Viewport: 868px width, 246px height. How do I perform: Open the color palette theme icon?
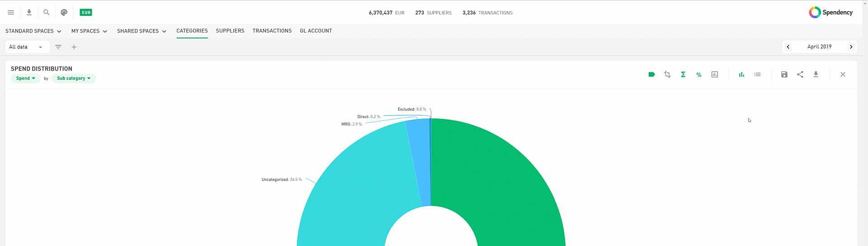[64, 13]
